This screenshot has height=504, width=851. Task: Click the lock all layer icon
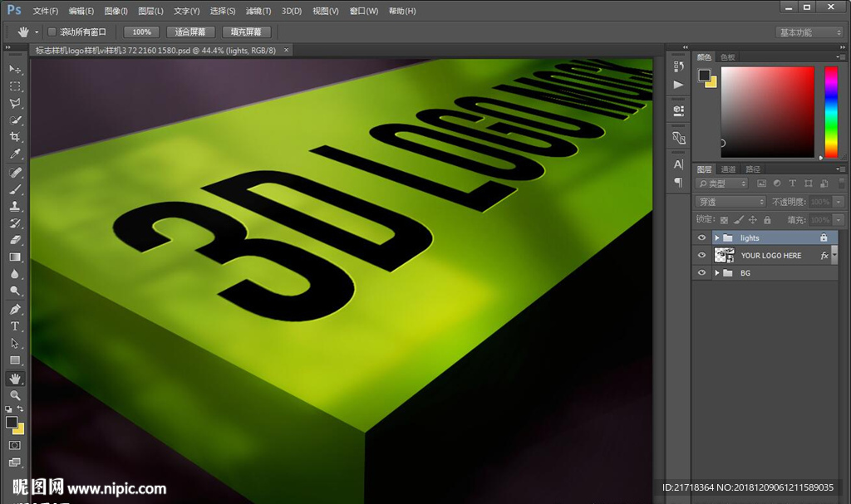pos(767,220)
